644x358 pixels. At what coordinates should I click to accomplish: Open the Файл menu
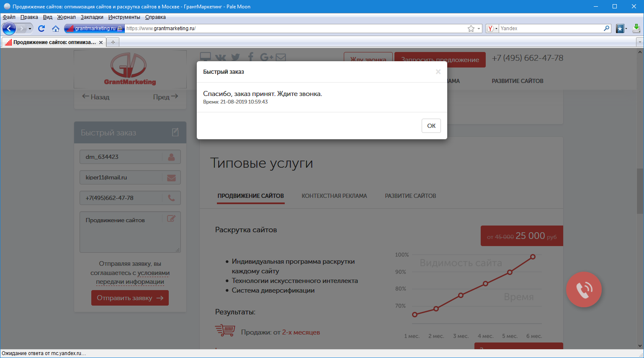(x=9, y=17)
